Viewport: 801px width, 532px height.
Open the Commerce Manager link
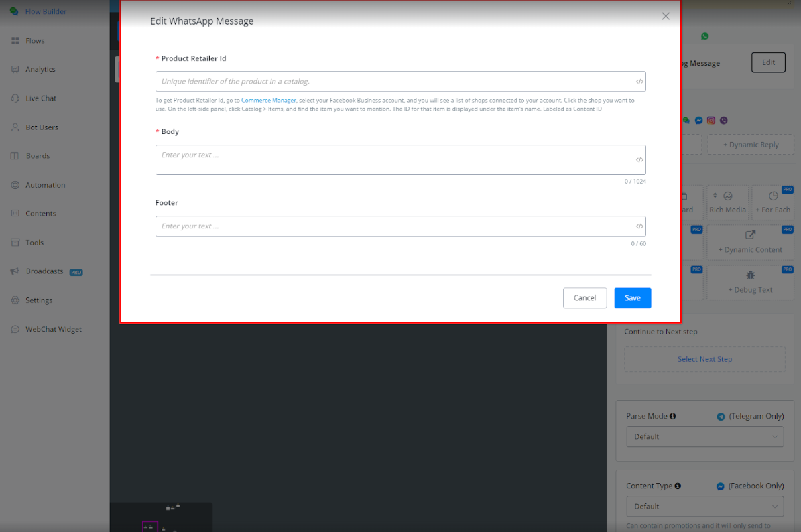point(268,101)
